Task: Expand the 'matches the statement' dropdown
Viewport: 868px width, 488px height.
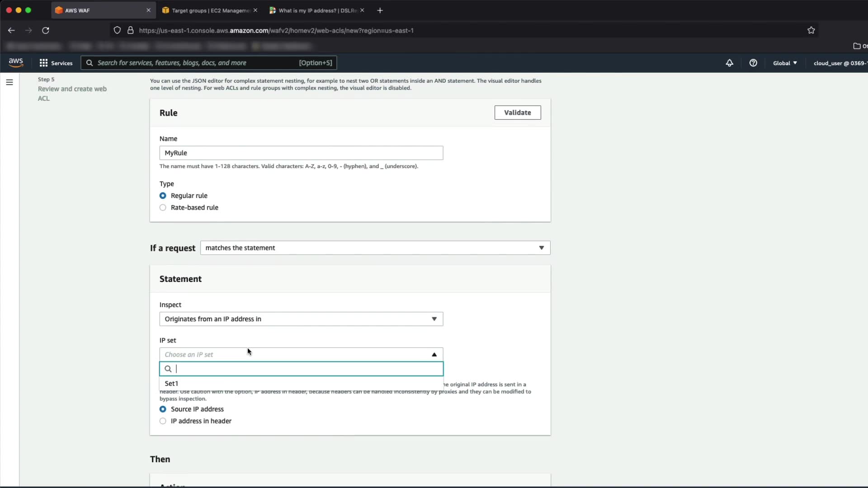Action: (x=375, y=248)
